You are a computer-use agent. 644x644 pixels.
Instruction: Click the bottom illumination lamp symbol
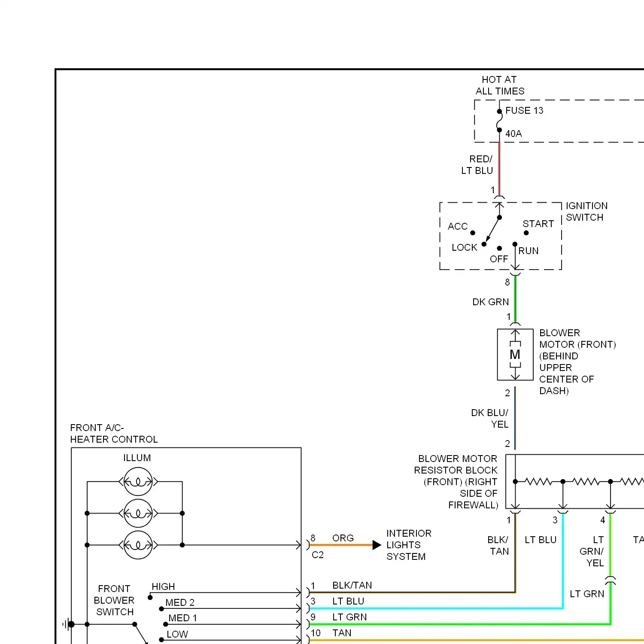pyautogui.click(x=138, y=545)
